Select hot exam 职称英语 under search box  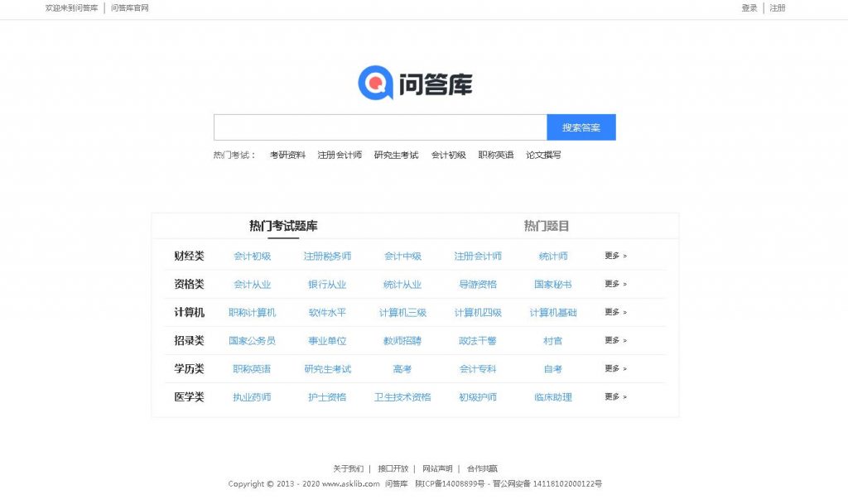click(496, 155)
